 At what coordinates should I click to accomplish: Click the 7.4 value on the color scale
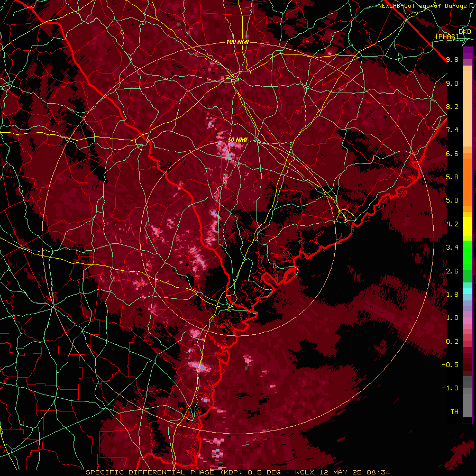(452, 130)
